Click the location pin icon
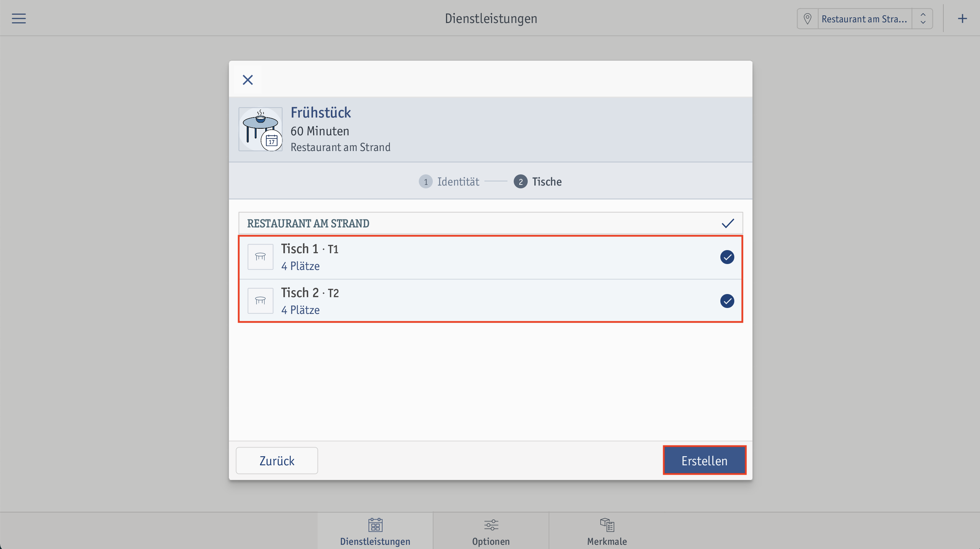 tap(807, 18)
